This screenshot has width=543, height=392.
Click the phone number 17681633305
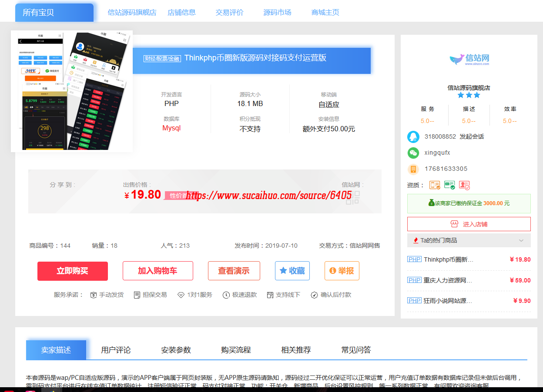(x=446, y=169)
